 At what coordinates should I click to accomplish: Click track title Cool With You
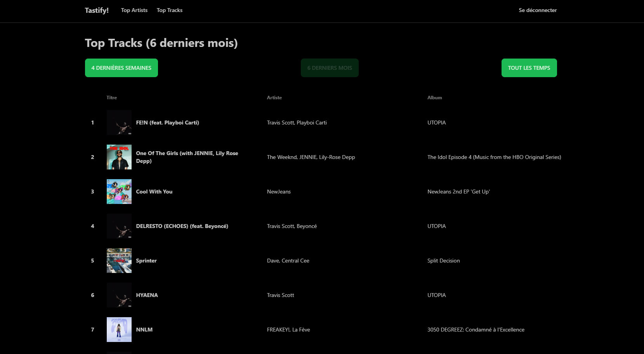[154, 192]
